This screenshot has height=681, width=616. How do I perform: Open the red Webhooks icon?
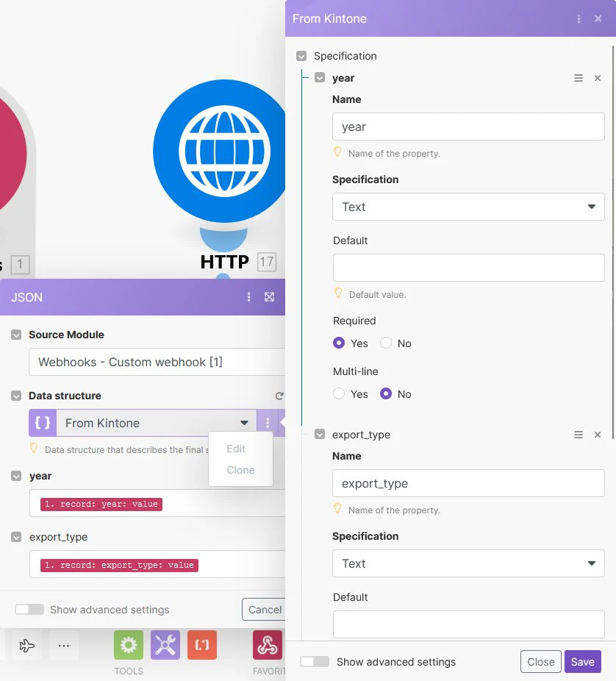[268, 645]
